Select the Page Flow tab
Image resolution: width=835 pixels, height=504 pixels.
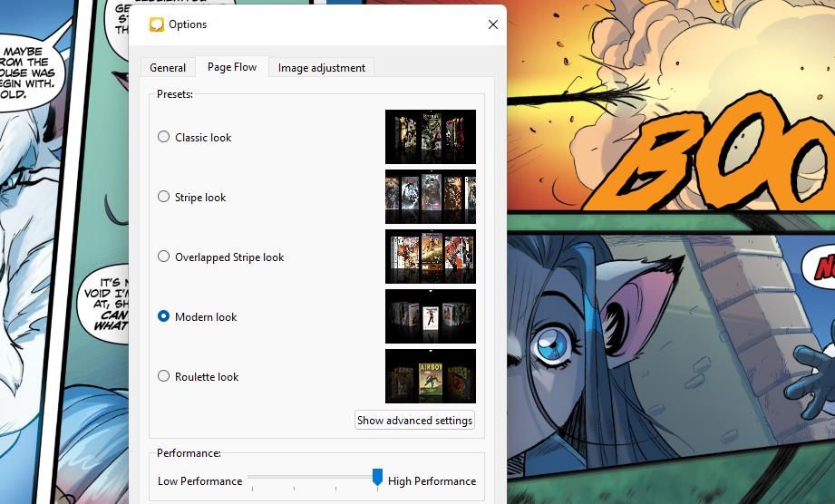(232, 67)
